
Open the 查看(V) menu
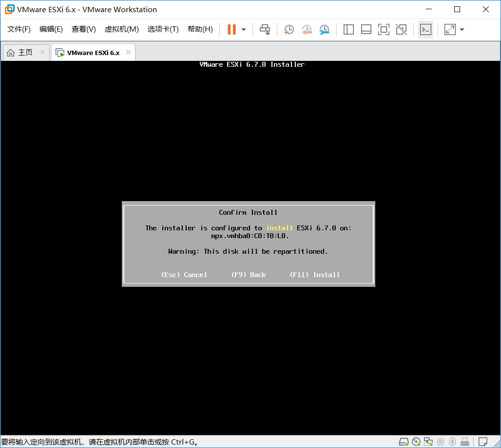[83, 29]
